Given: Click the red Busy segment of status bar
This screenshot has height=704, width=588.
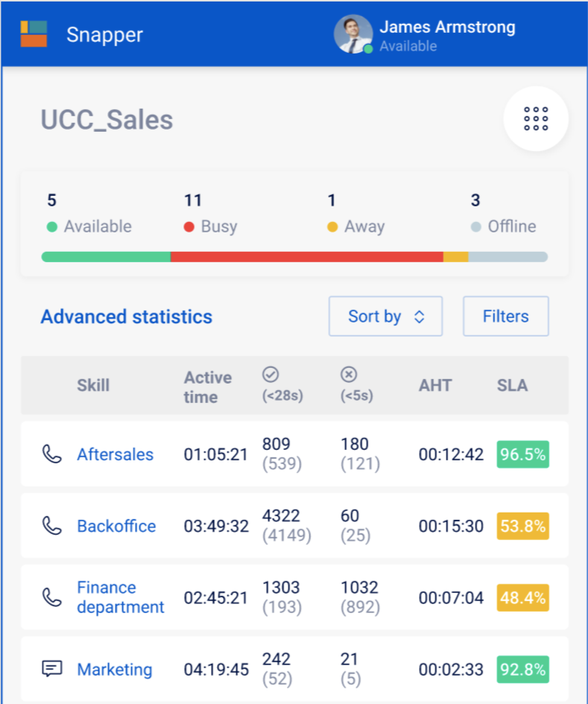Looking at the screenshot, I should point(307,257).
